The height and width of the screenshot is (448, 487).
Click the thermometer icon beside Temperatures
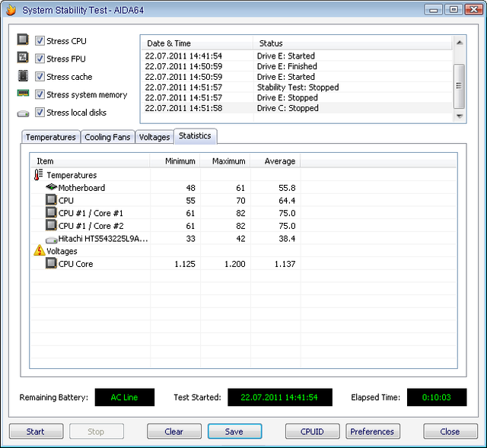pyautogui.click(x=40, y=175)
